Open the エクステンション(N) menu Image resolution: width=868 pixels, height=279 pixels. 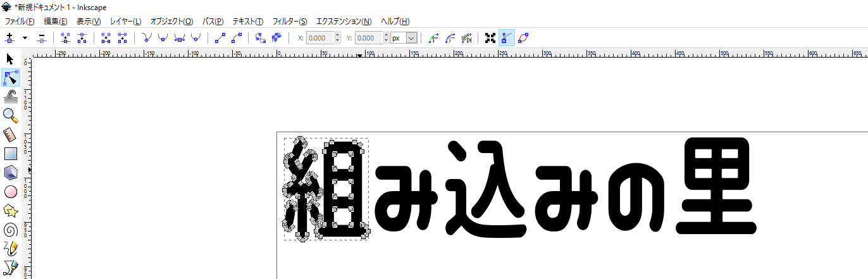(x=343, y=22)
